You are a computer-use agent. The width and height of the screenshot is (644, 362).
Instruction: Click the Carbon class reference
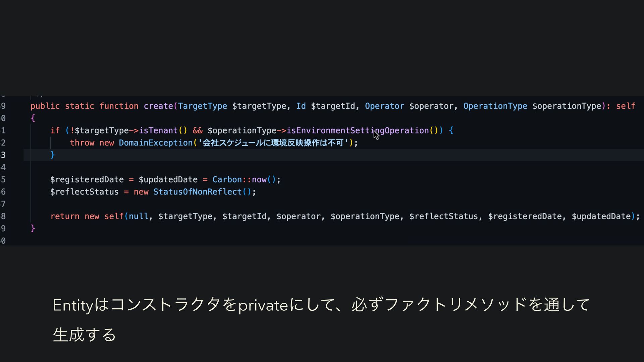click(227, 180)
